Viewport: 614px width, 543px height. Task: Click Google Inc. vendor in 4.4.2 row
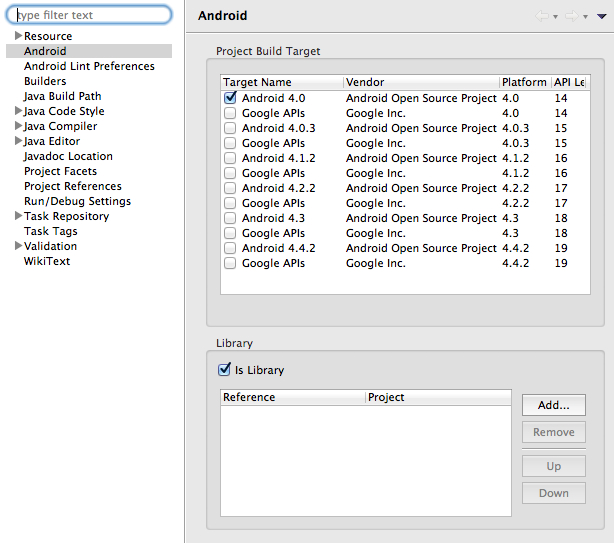(x=376, y=263)
